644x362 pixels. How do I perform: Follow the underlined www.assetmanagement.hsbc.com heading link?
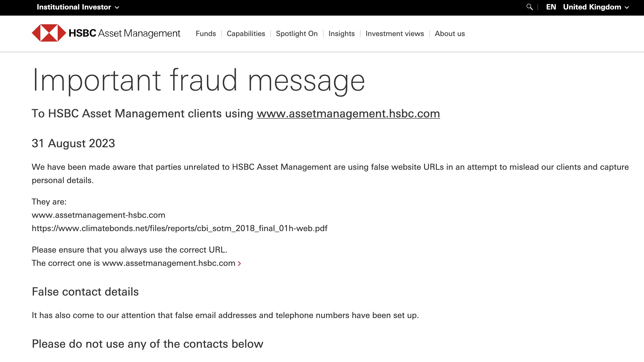348,114
